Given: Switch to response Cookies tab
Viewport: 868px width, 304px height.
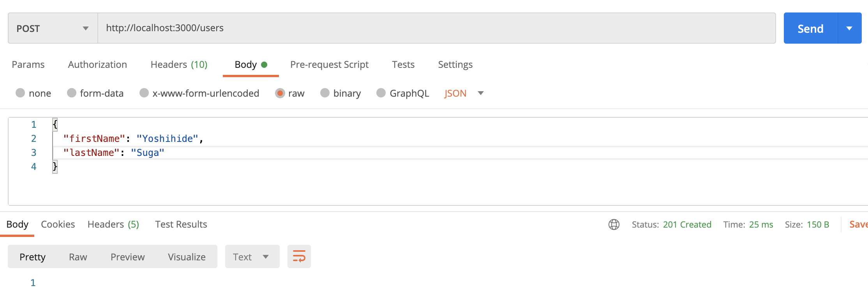Looking at the screenshot, I should tap(58, 224).
